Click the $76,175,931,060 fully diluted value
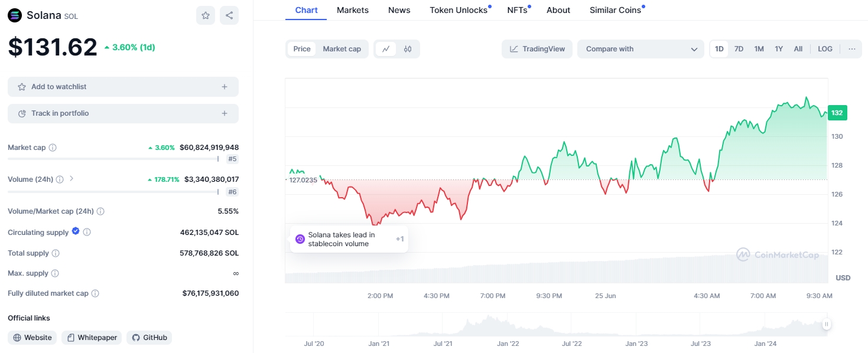The height and width of the screenshot is (353, 868). (x=210, y=293)
